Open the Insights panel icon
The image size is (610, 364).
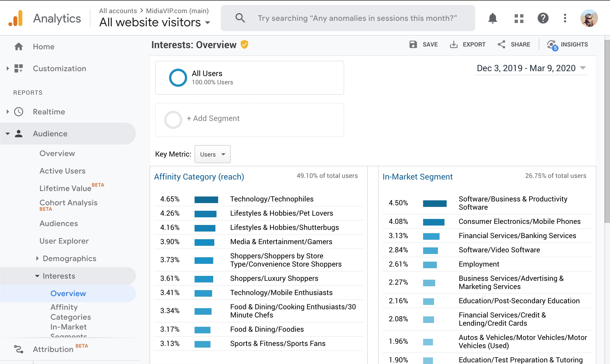tap(552, 45)
